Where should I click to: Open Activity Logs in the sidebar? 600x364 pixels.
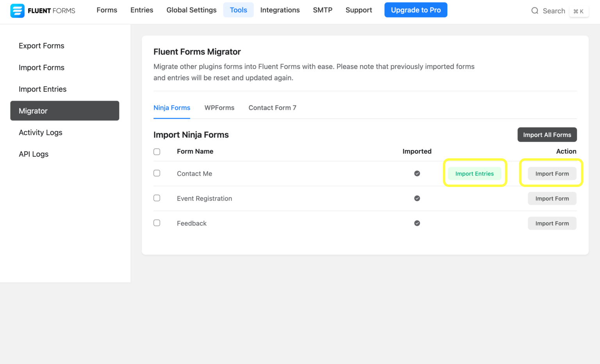pyautogui.click(x=40, y=132)
